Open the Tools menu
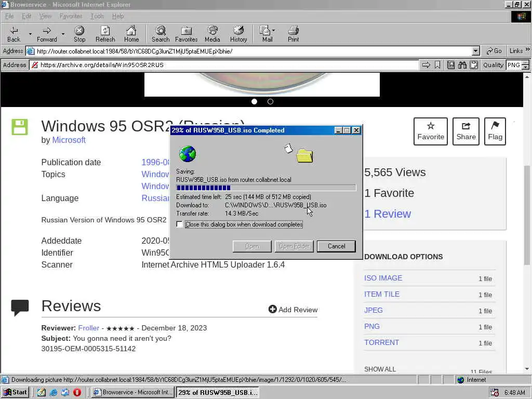This screenshot has height=399, width=532. pyautogui.click(x=97, y=16)
